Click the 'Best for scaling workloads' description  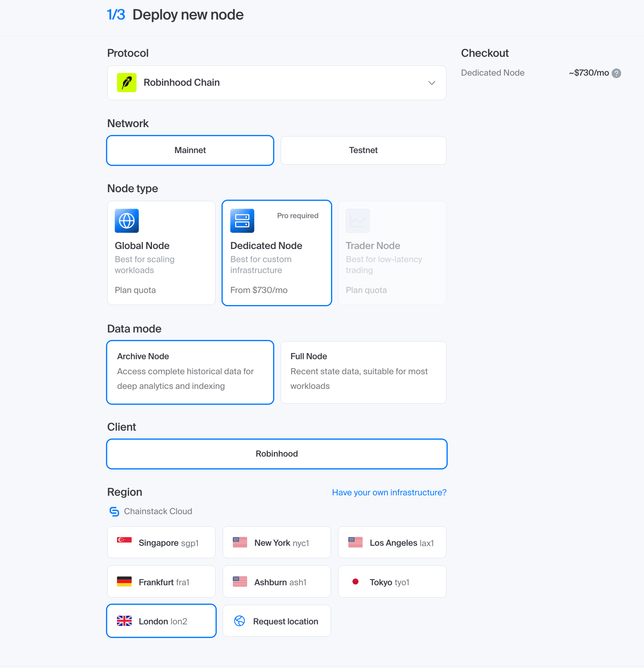pyautogui.click(x=145, y=265)
